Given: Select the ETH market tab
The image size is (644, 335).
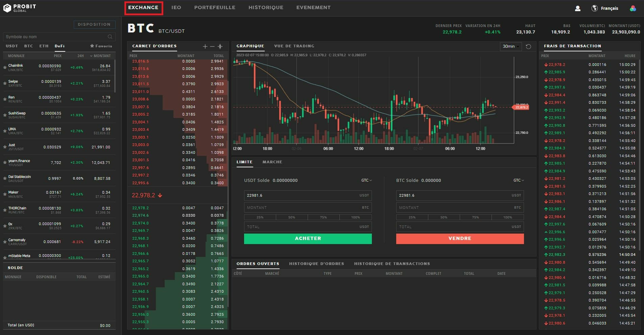Looking at the screenshot, I should tap(44, 46).
